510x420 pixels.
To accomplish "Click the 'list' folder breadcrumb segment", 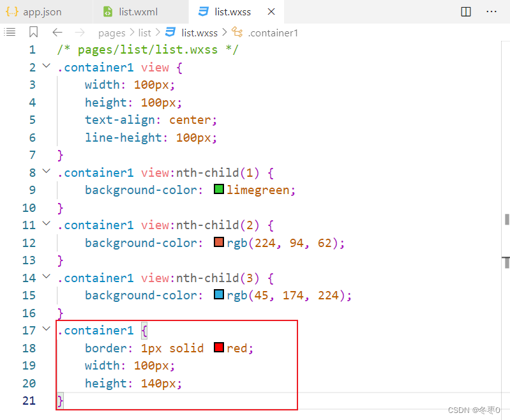I will coord(145,33).
